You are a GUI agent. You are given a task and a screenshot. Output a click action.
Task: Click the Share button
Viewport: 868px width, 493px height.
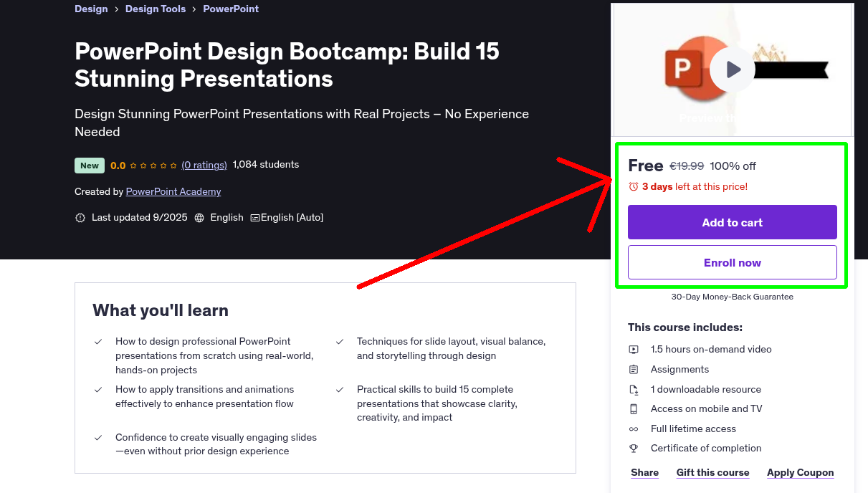click(645, 472)
